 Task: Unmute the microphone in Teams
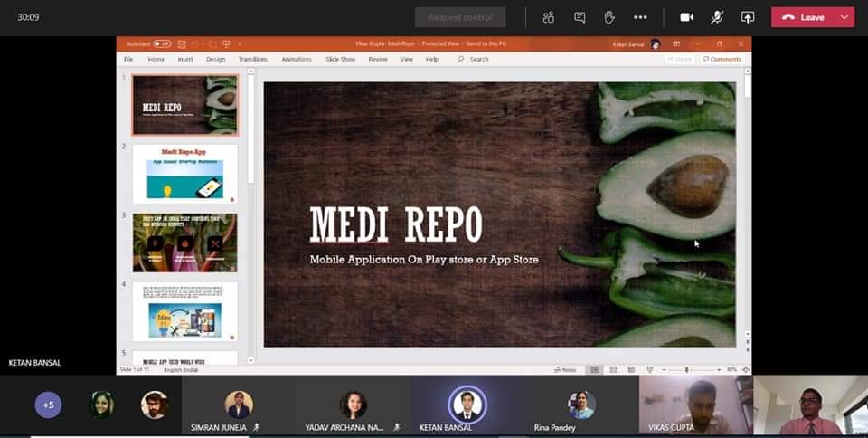pos(717,17)
